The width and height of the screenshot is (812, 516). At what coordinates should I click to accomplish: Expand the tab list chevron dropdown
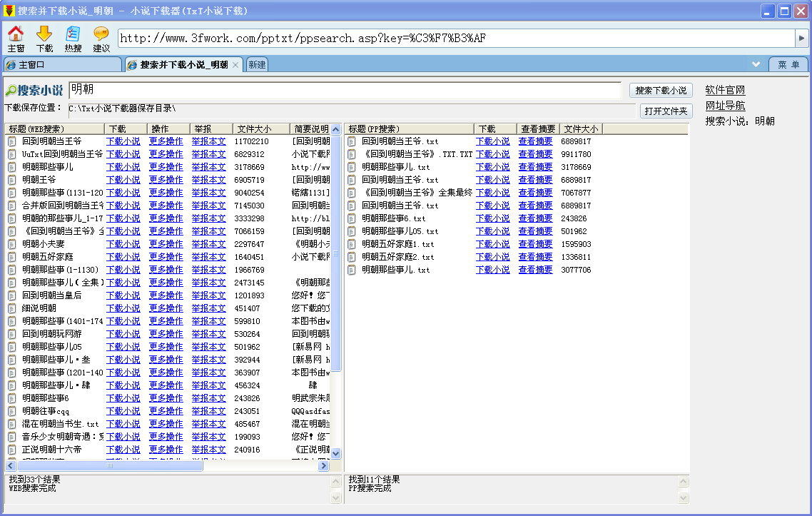(x=756, y=64)
